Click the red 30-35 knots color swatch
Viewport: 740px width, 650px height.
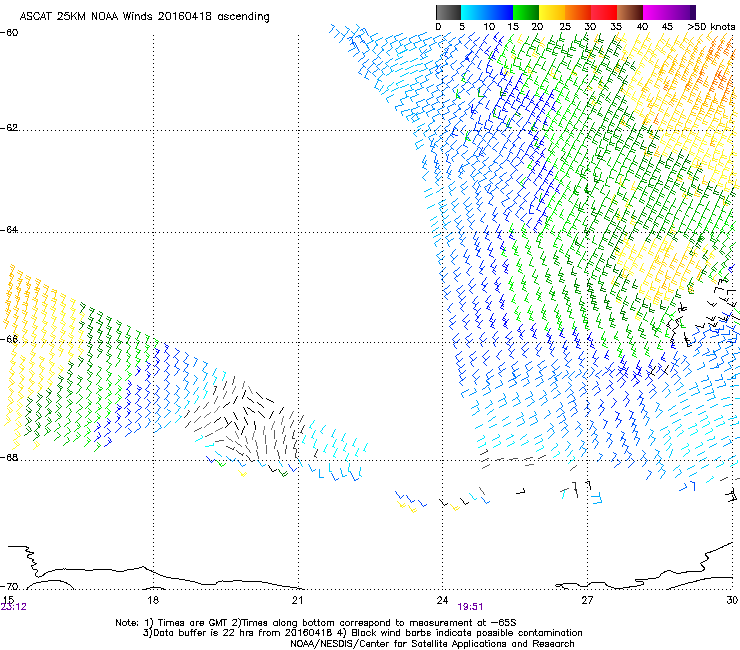604,12
